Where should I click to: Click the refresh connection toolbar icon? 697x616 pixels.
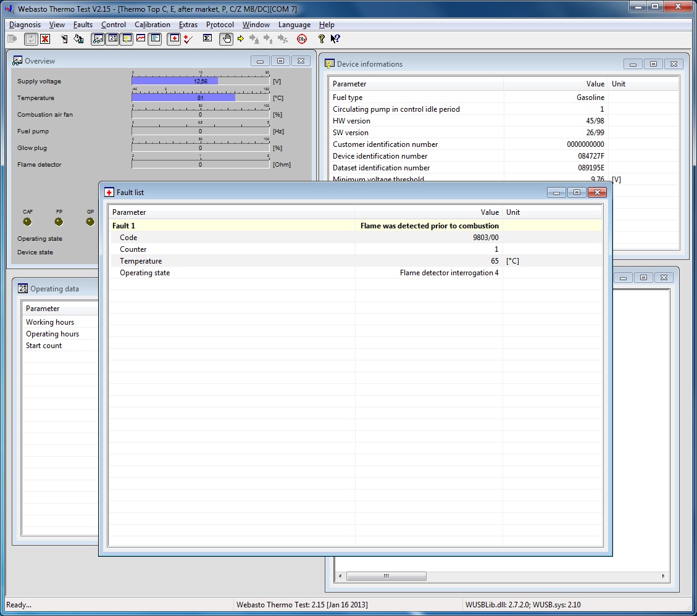coord(30,39)
